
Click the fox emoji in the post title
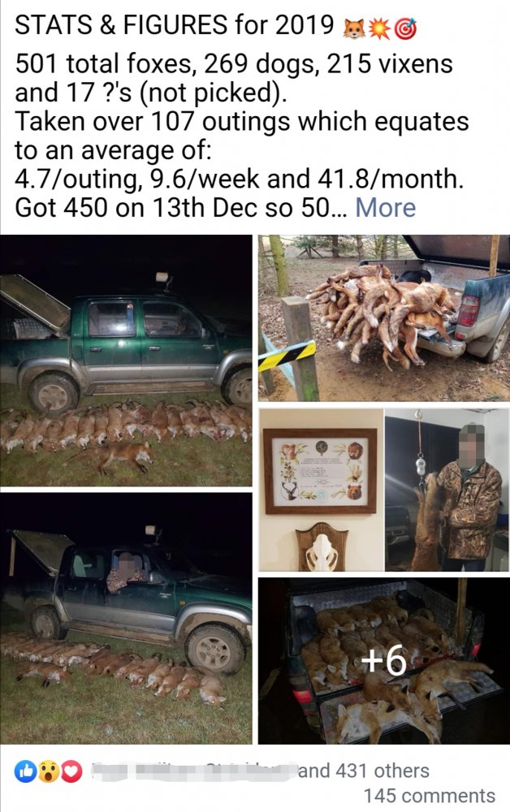point(355,29)
